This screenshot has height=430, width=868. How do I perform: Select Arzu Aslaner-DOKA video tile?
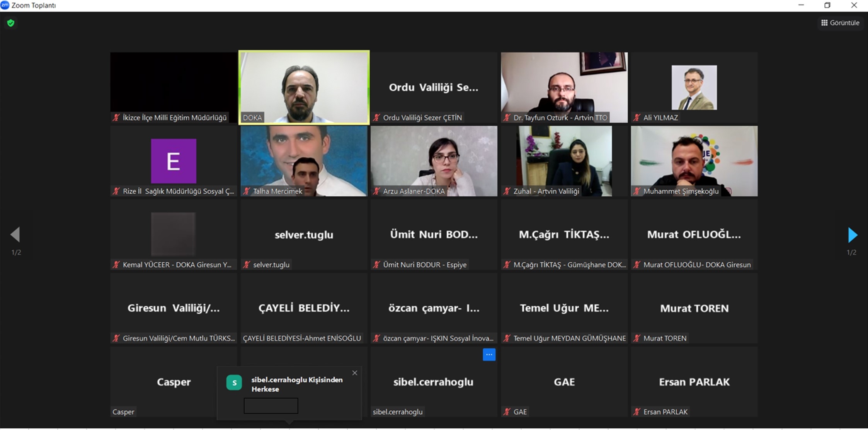pyautogui.click(x=434, y=161)
